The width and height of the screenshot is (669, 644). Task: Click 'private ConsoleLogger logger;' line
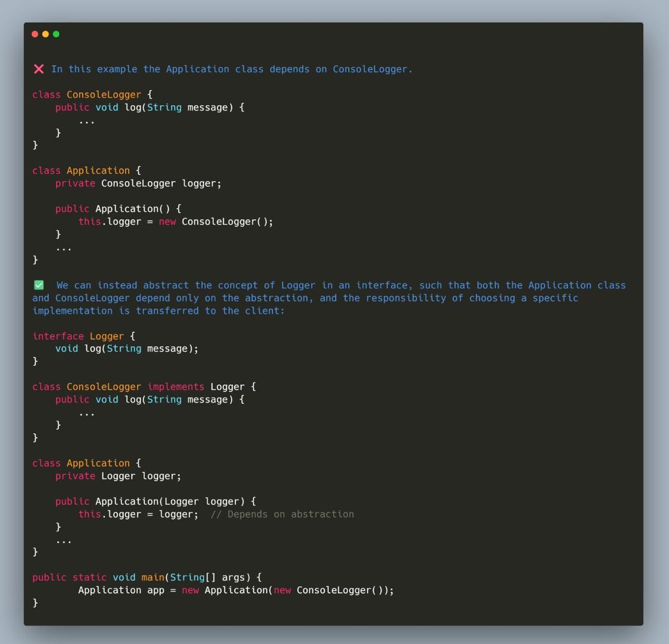(x=138, y=183)
